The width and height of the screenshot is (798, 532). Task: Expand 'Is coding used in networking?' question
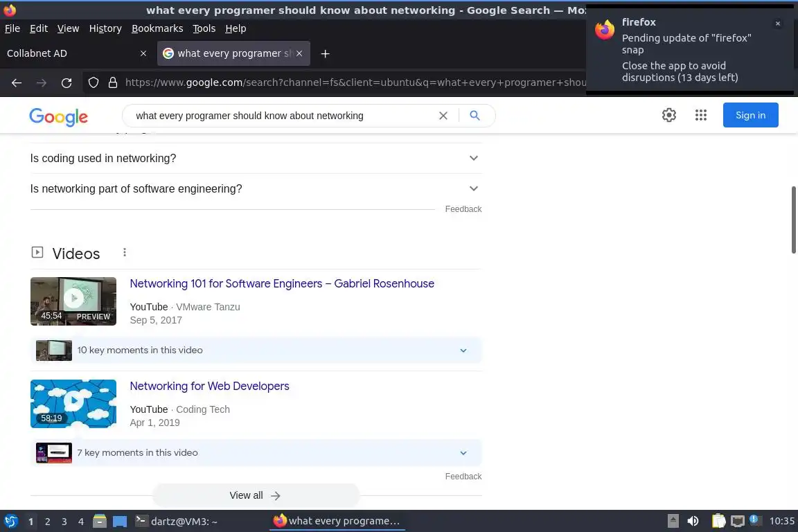[256, 159]
